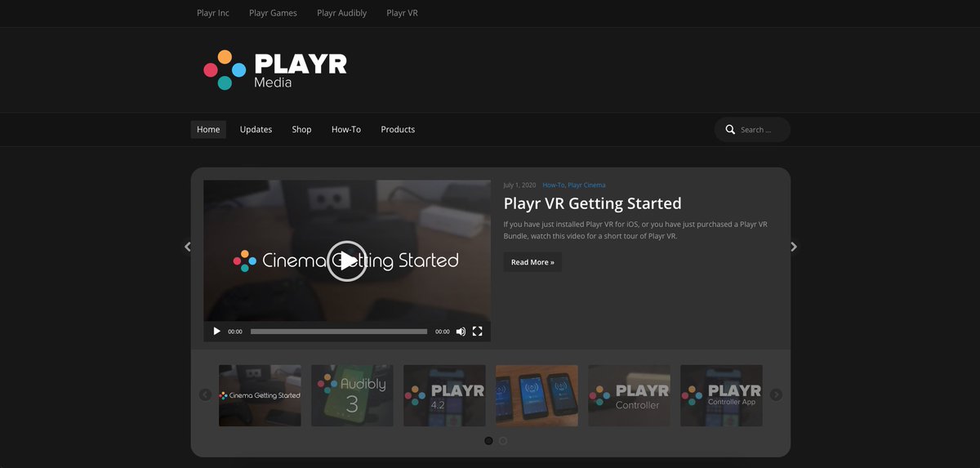Screen dimensions: 980x468
Task: Visit the Playr Audibly top link
Action: click(341, 13)
